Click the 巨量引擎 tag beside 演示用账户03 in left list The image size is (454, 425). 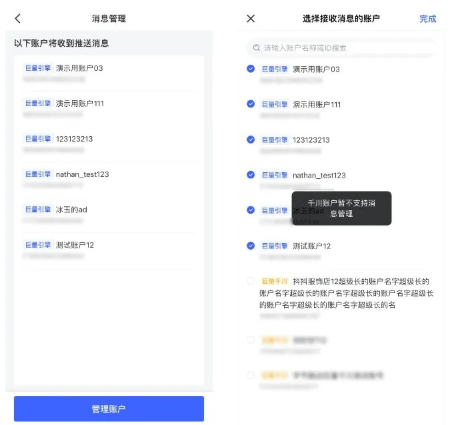tap(38, 68)
